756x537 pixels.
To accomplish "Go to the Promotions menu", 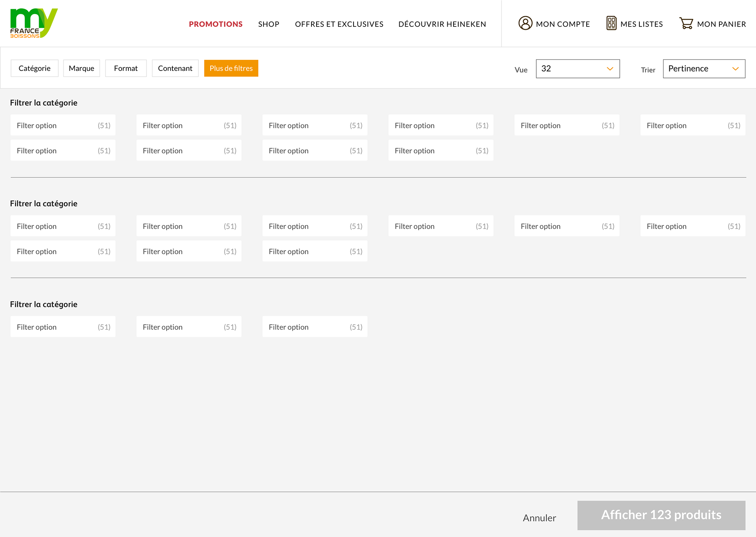I will pyautogui.click(x=215, y=24).
